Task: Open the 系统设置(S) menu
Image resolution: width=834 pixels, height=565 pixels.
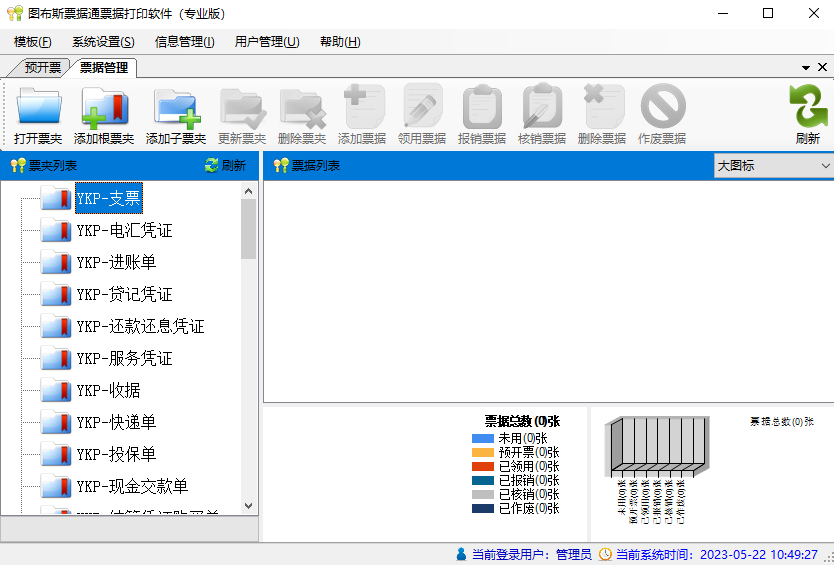Action: coord(103,42)
